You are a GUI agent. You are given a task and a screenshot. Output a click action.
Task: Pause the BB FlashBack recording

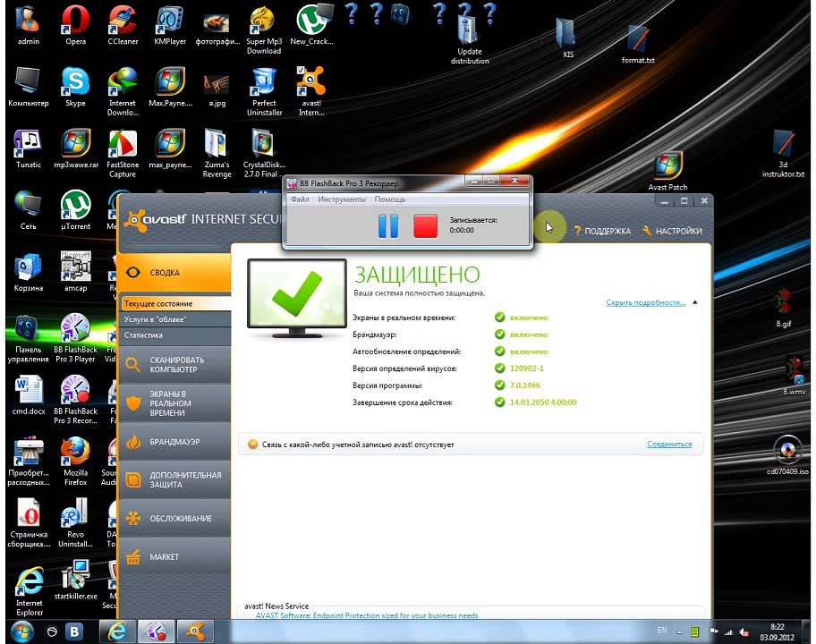click(x=387, y=226)
